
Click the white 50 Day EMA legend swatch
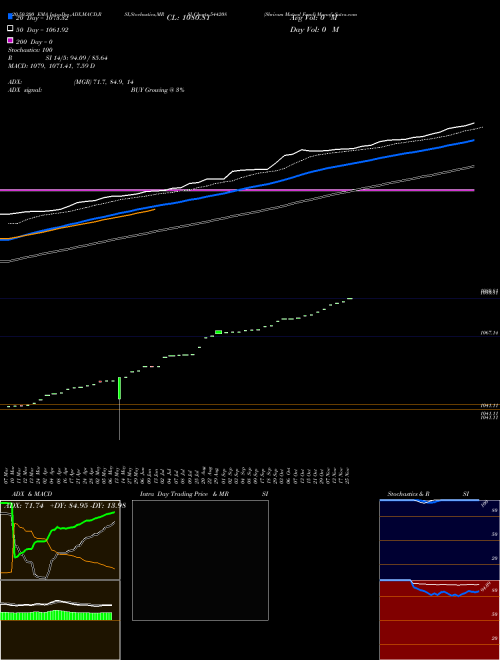[10, 28]
